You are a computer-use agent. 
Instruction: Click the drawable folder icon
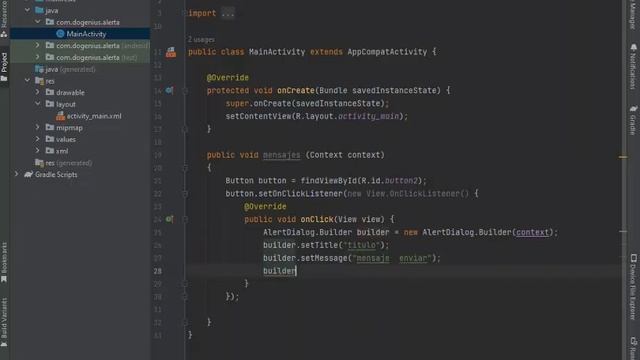point(50,92)
